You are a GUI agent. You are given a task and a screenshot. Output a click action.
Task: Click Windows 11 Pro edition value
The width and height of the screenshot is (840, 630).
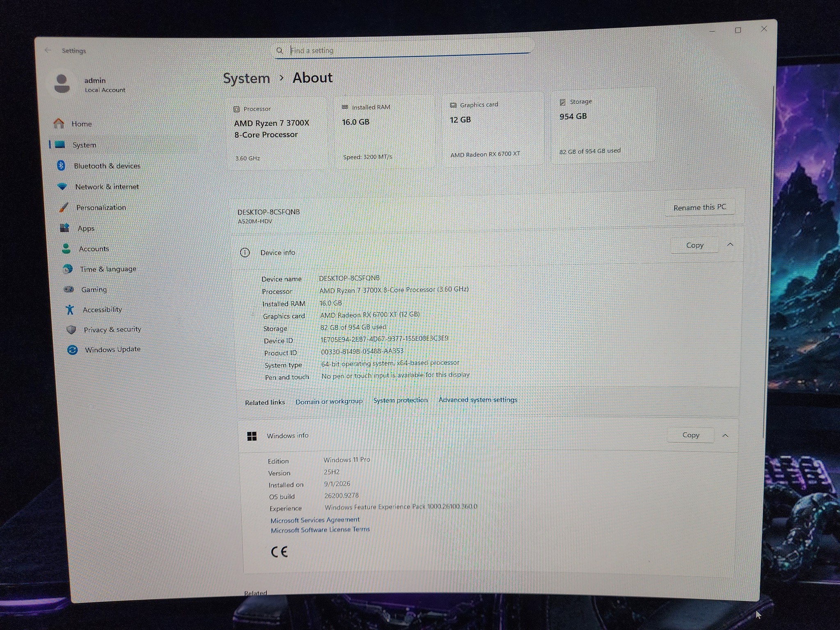[x=347, y=460]
